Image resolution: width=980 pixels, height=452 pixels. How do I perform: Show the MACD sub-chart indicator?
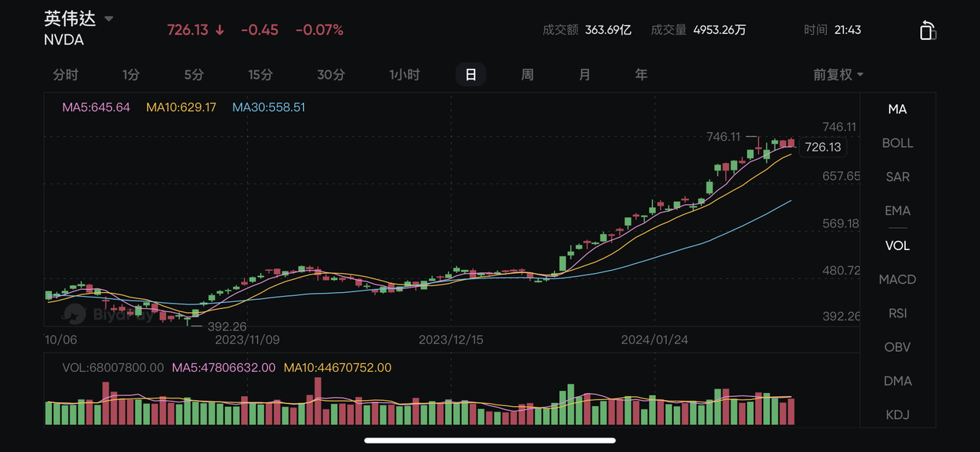pyautogui.click(x=897, y=279)
